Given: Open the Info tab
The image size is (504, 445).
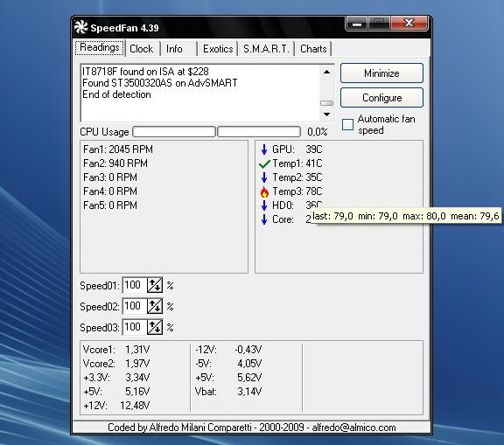Looking at the screenshot, I should [174, 49].
